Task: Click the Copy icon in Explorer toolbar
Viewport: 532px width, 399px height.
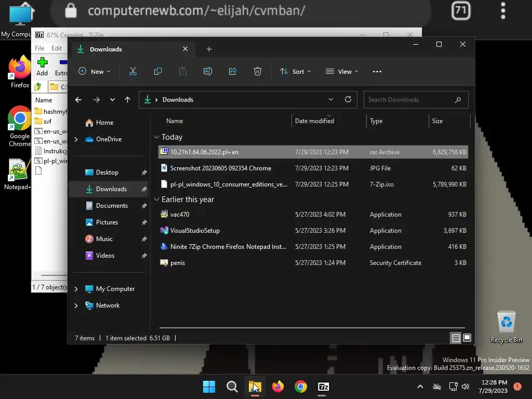Action: pos(158,71)
